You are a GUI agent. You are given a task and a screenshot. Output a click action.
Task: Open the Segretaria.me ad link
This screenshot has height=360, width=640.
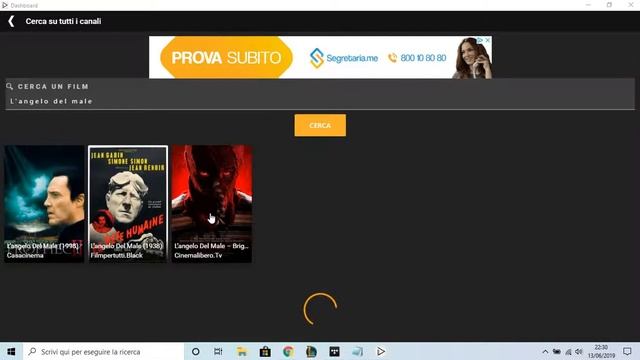click(x=344, y=58)
